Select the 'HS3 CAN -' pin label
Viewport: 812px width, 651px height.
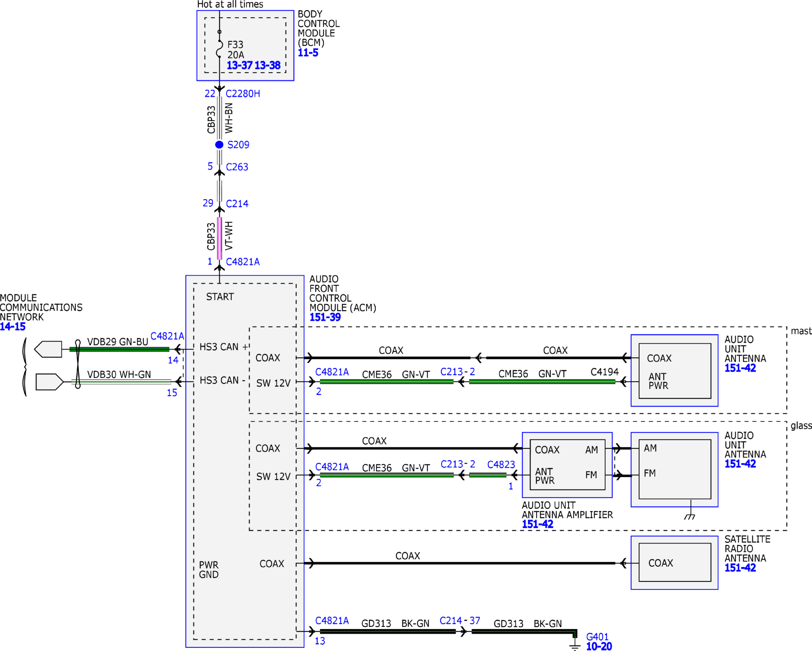tap(223, 380)
